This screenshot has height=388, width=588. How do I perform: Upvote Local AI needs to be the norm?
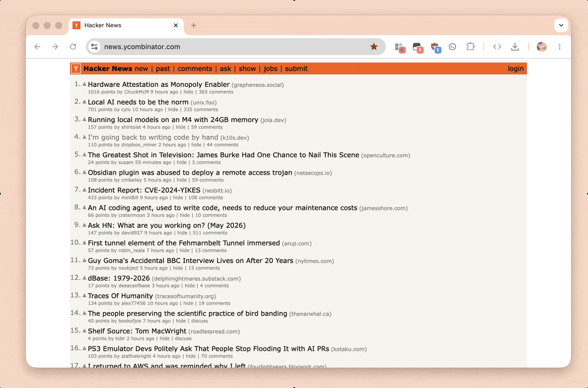(84, 102)
